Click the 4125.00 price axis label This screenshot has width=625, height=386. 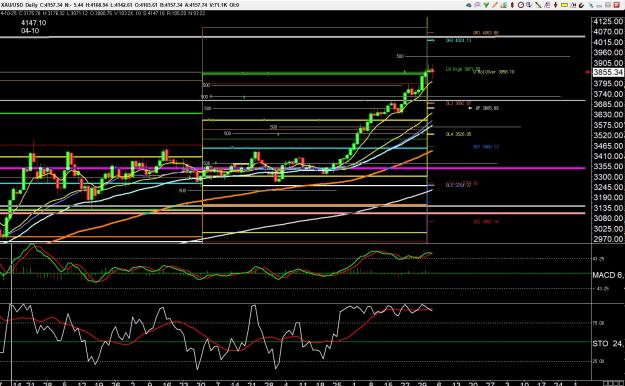pos(608,22)
